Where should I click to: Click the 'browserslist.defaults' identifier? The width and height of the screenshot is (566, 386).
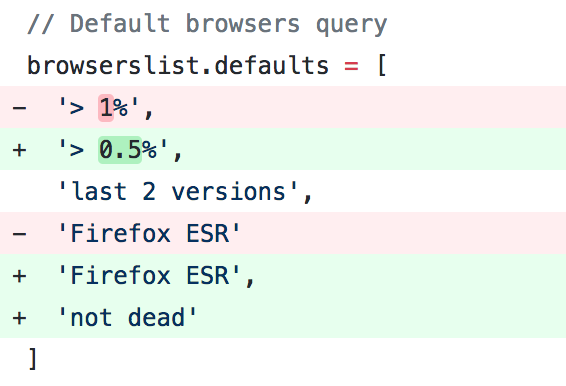pos(178,66)
